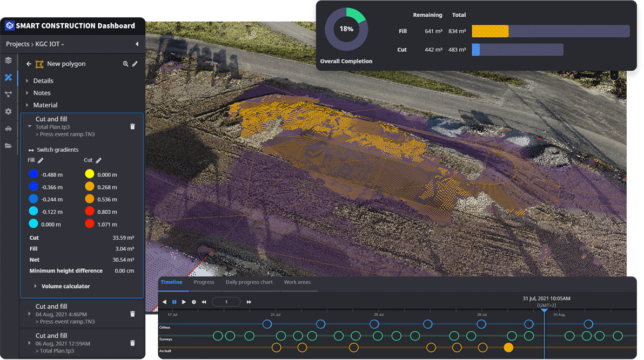644x360 pixels.
Task: Expand the Volume calculator section
Action: point(65,286)
